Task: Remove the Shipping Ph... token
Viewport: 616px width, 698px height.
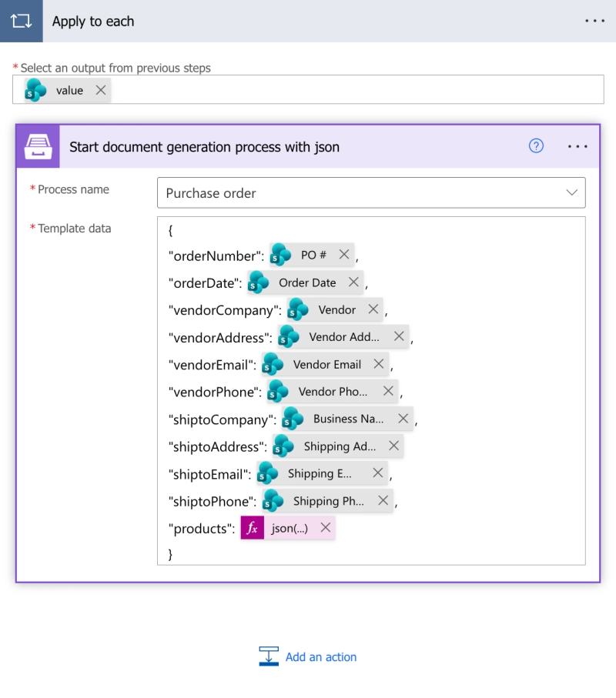Action: tap(383, 500)
